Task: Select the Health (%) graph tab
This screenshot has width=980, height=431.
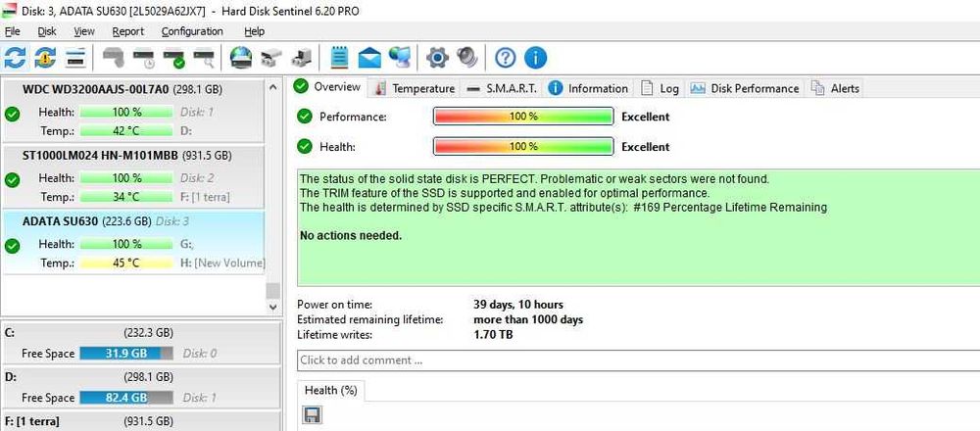Action: pyautogui.click(x=330, y=391)
